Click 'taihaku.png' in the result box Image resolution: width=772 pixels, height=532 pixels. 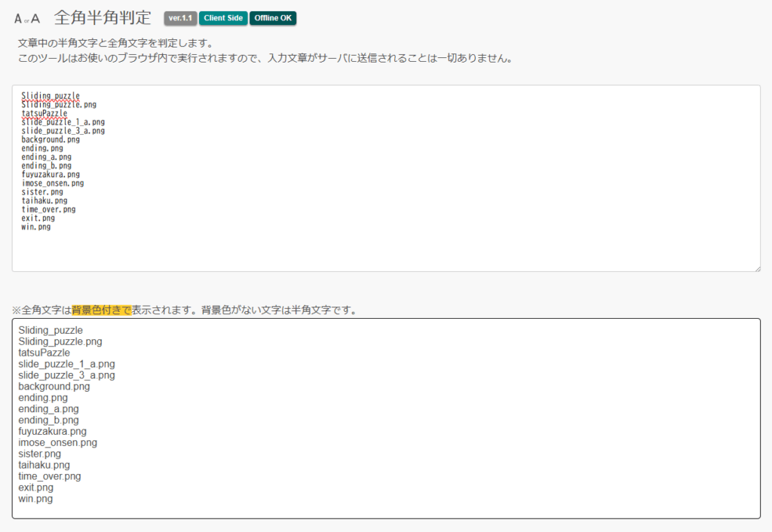[44, 465]
